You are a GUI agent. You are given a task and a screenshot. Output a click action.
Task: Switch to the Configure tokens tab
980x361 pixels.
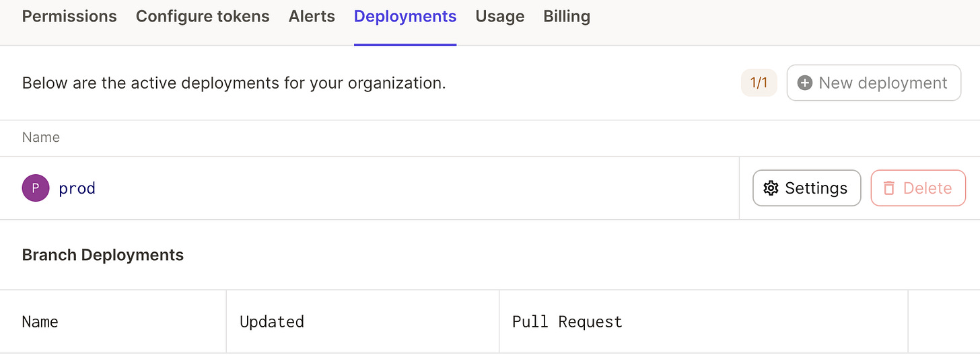(203, 17)
